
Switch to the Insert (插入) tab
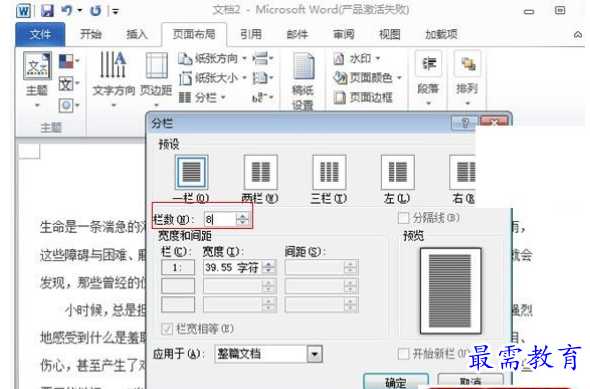(x=137, y=35)
